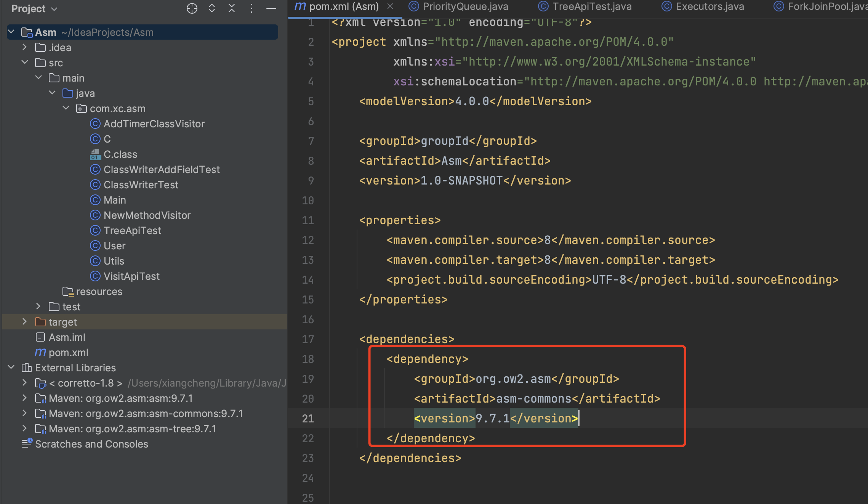Screen dimensions: 868x504
Task: Open Project panel options (three dots)
Action: coord(251,8)
